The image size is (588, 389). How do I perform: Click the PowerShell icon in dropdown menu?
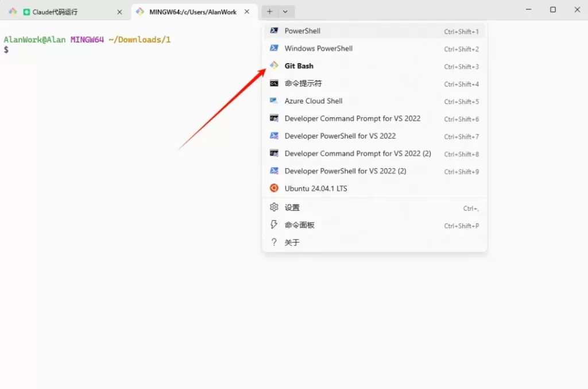[x=274, y=30]
